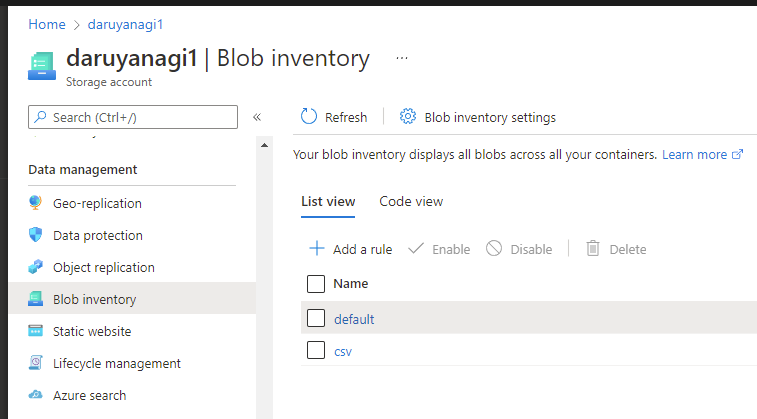
Task: Click the Geo-replication globe icon
Action: [35, 203]
